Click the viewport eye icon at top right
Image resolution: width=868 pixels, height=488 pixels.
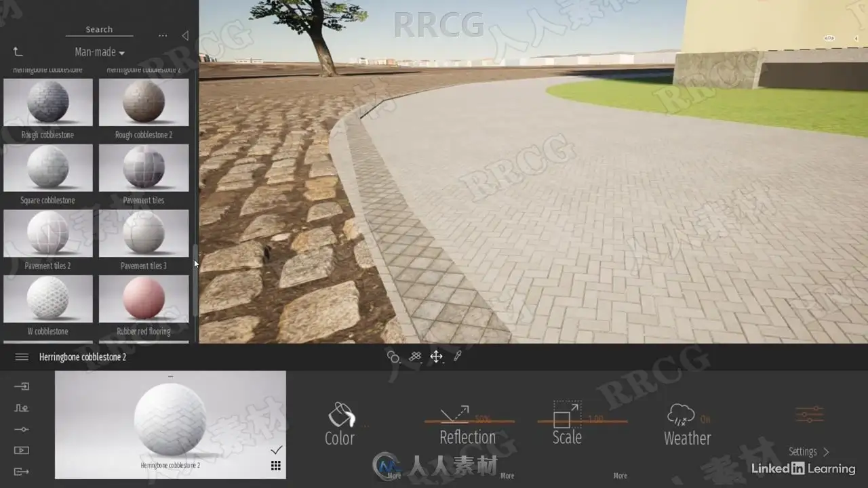pyautogui.click(x=829, y=38)
